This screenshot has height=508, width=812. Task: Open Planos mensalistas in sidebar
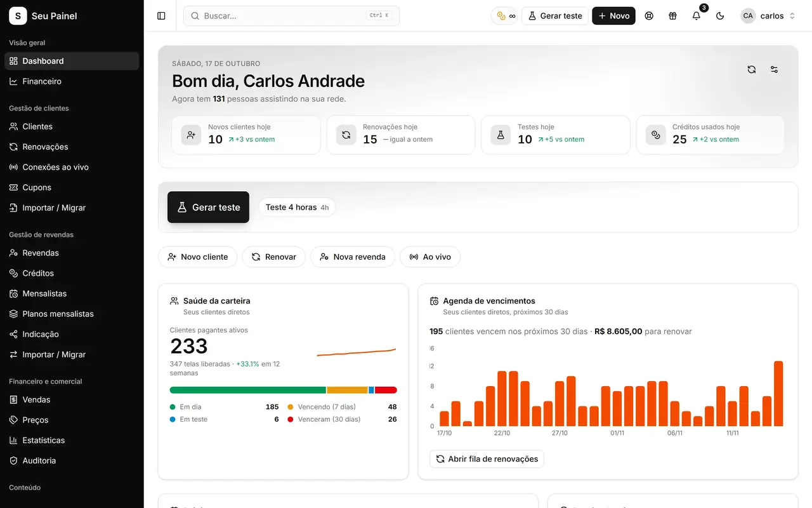pyautogui.click(x=72, y=314)
